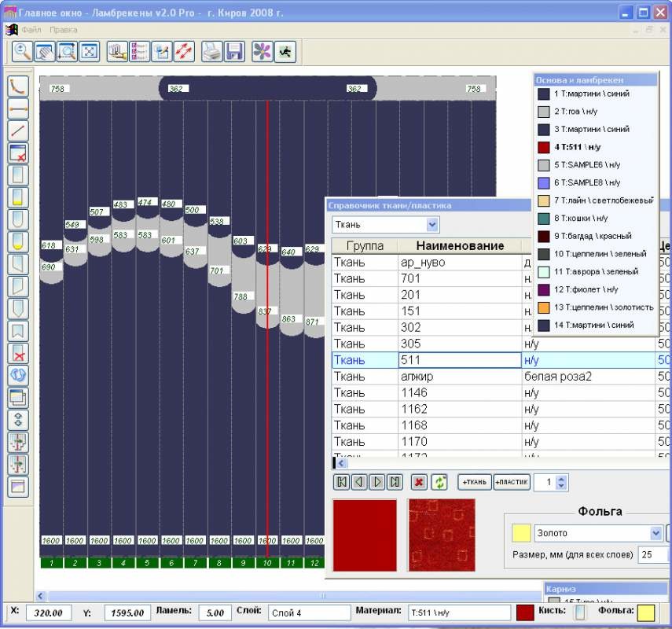This screenshot has height=629, width=672.
Task: Click the red X delete record button
Action: [419, 482]
